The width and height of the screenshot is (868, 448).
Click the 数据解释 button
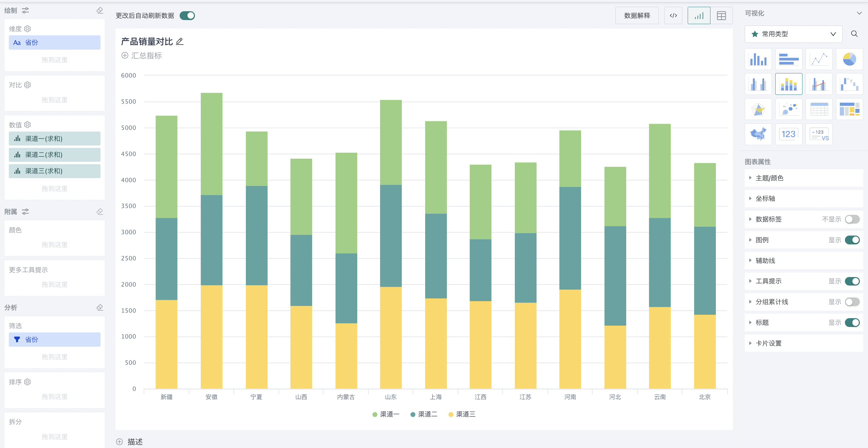(x=637, y=16)
